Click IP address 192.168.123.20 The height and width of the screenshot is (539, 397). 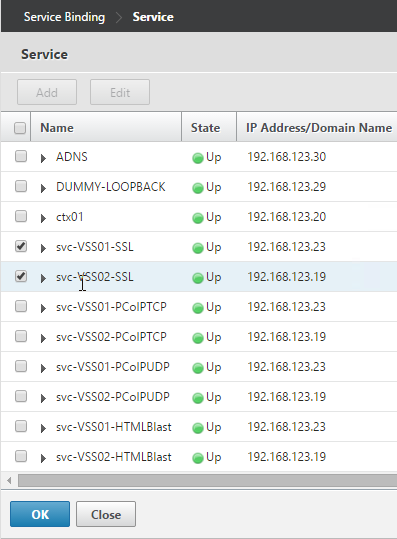(287, 217)
